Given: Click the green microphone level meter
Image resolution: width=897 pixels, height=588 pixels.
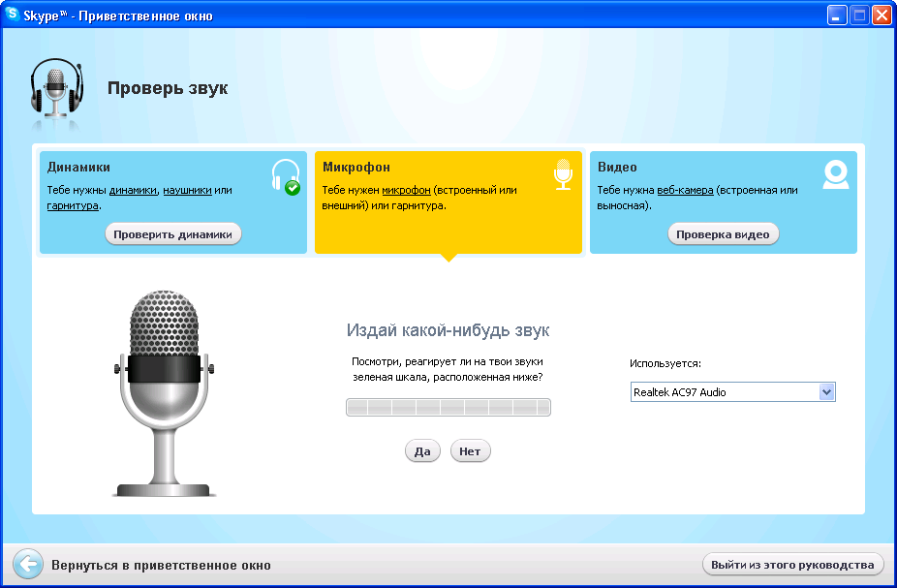Looking at the screenshot, I should click(448, 407).
